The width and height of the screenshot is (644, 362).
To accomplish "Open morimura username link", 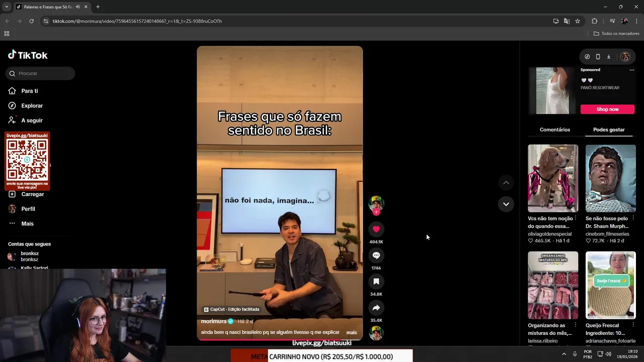I will [x=214, y=321].
